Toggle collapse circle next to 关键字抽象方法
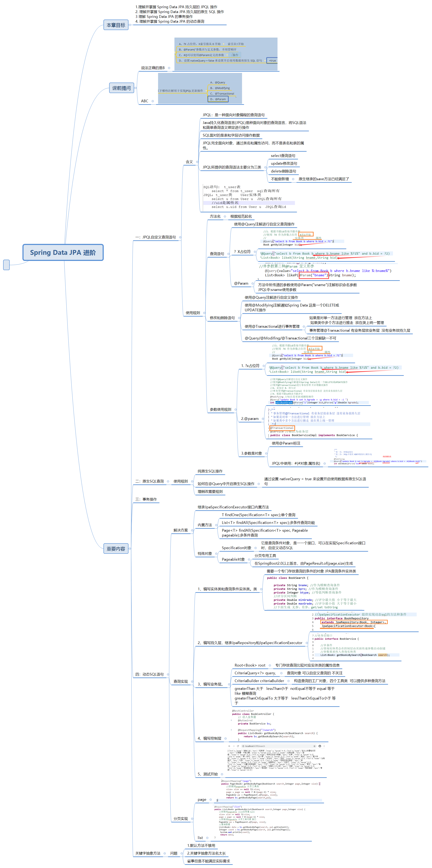 (165, 853)
